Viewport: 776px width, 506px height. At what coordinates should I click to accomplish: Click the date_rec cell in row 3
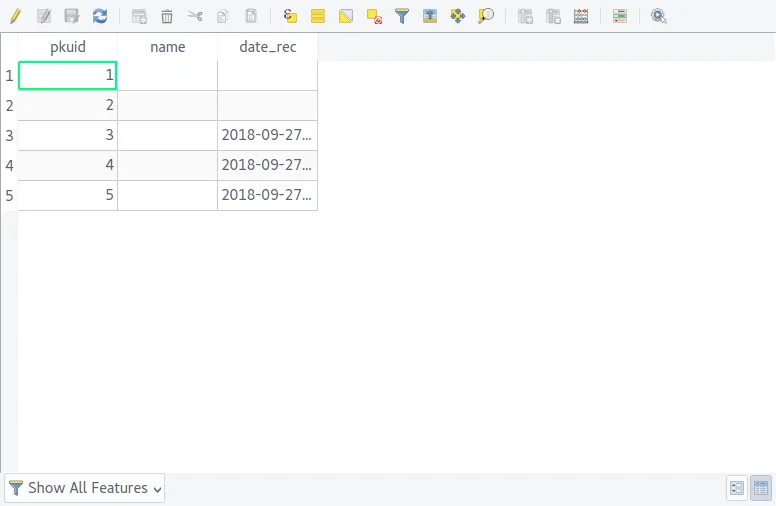point(267,136)
